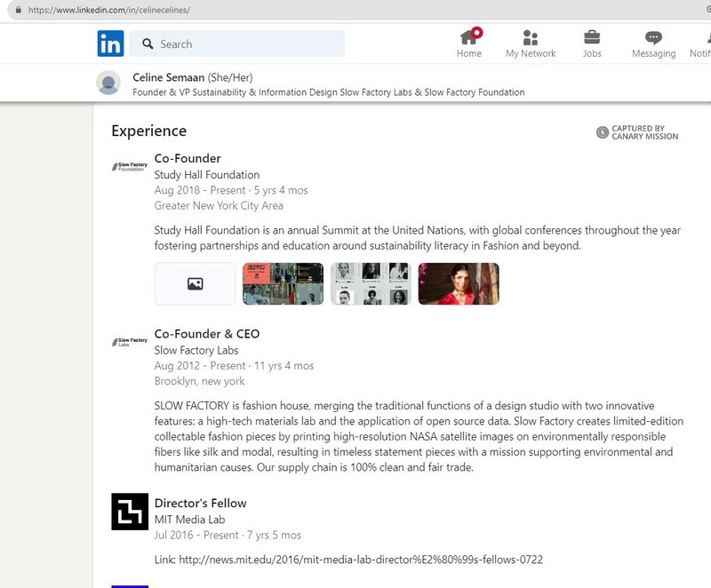Open the woman in red dress thumbnail
The width and height of the screenshot is (711, 588).
(459, 283)
